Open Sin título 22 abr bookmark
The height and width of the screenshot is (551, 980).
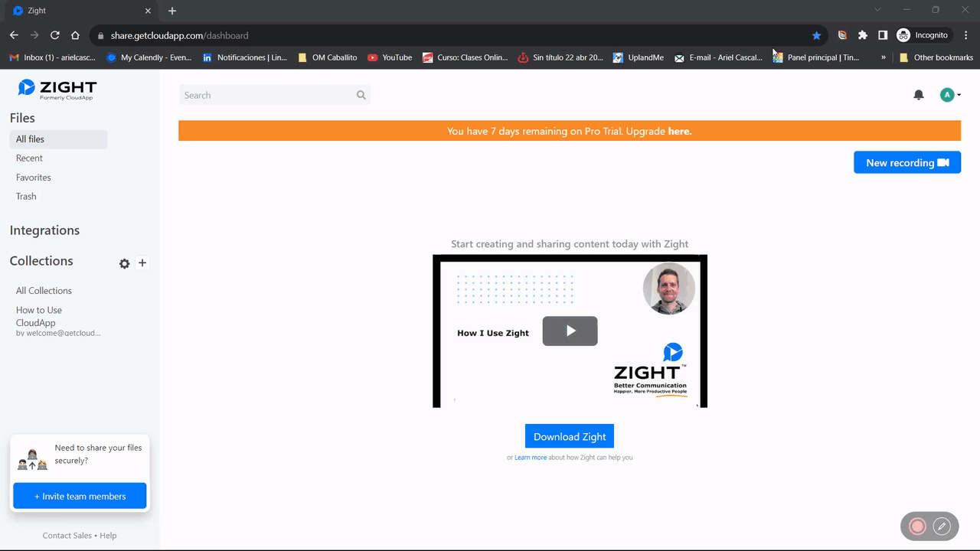pyautogui.click(x=561, y=57)
